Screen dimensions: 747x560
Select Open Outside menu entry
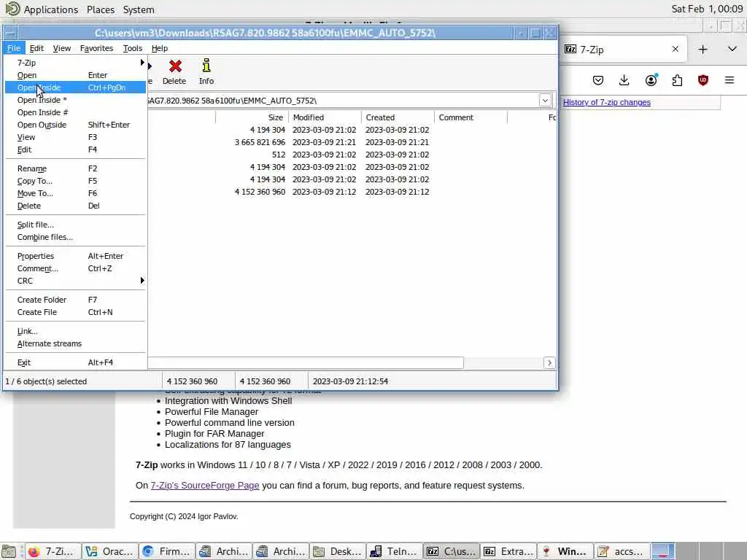coord(75,125)
